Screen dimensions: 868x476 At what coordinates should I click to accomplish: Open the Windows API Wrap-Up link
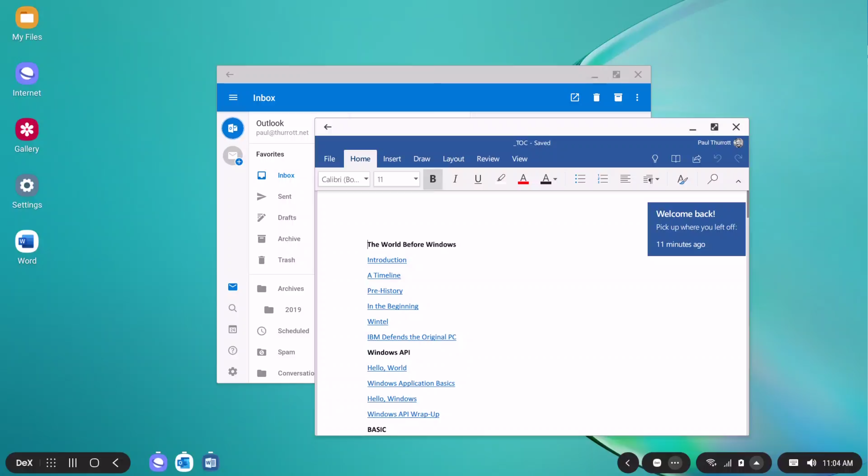tap(403, 414)
